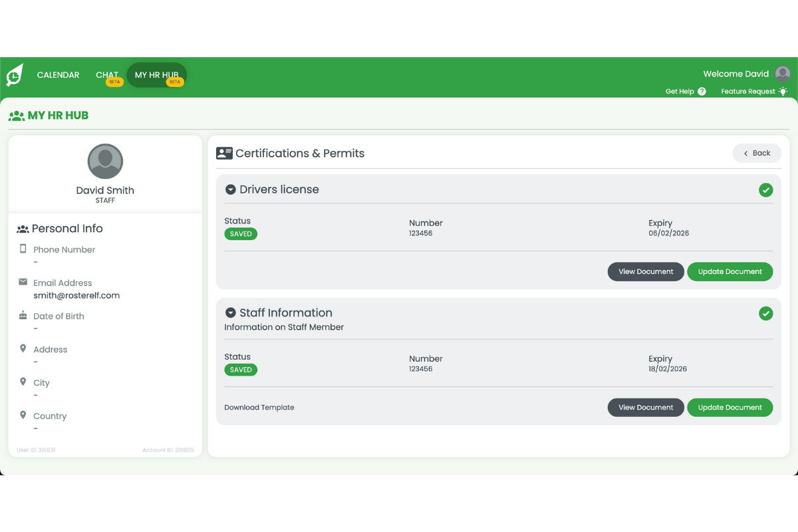Click the Download Template link
This screenshot has width=798, height=532.
tap(259, 407)
